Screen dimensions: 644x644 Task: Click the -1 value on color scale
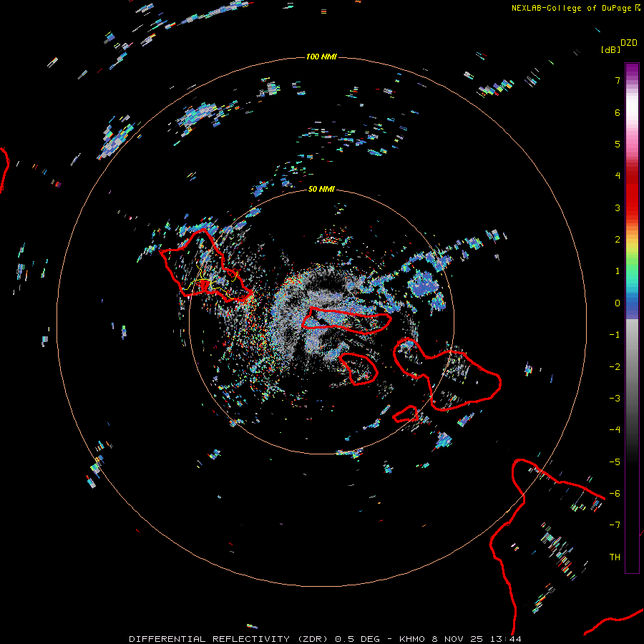pos(615,335)
